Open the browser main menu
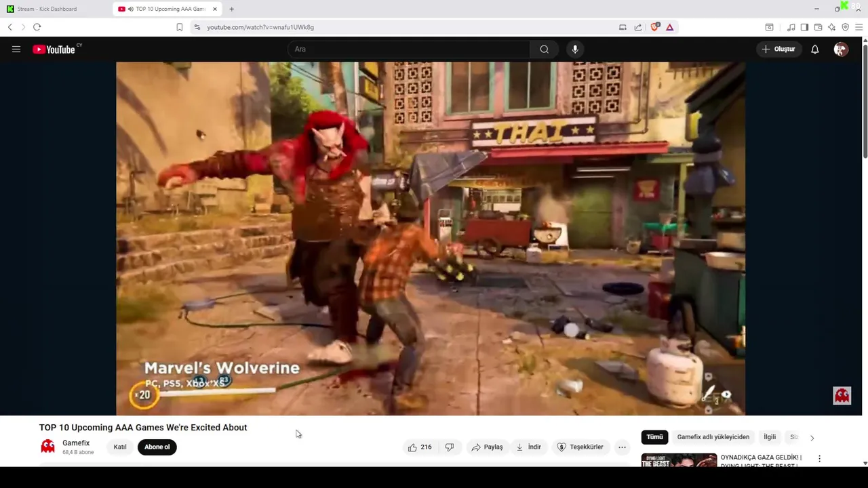 pyautogui.click(x=859, y=27)
